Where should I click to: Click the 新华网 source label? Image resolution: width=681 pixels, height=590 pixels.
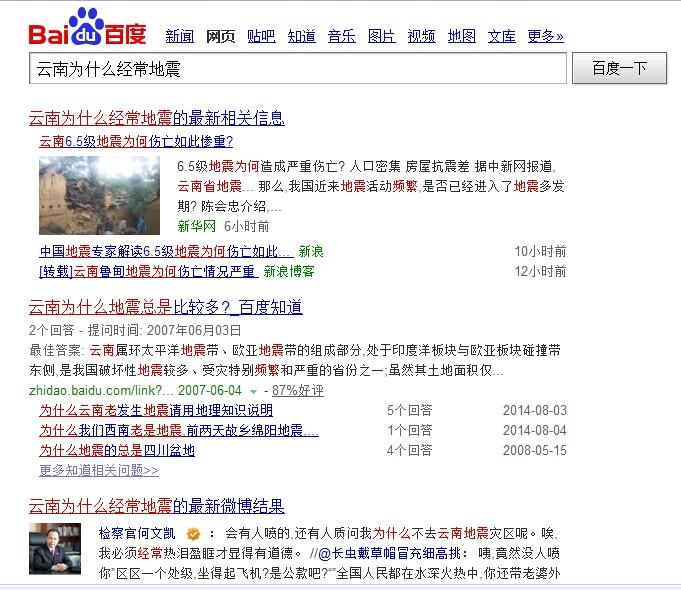coord(196,226)
